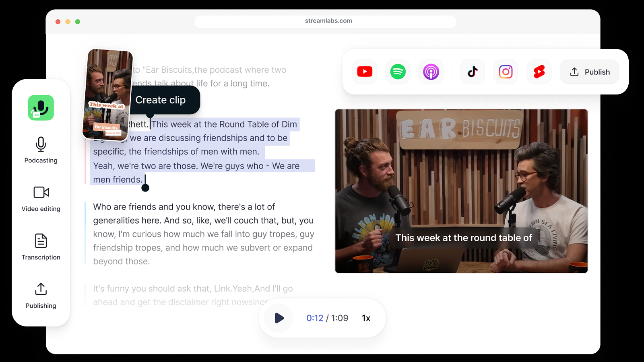
Task: Click the caption 'This week at the round table of'
Action: click(464, 238)
